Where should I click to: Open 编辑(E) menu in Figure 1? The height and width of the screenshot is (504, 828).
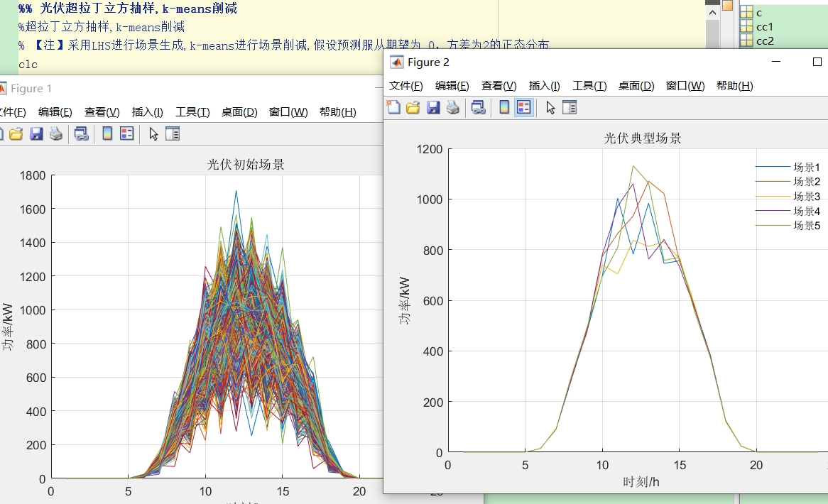click(55, 112)
